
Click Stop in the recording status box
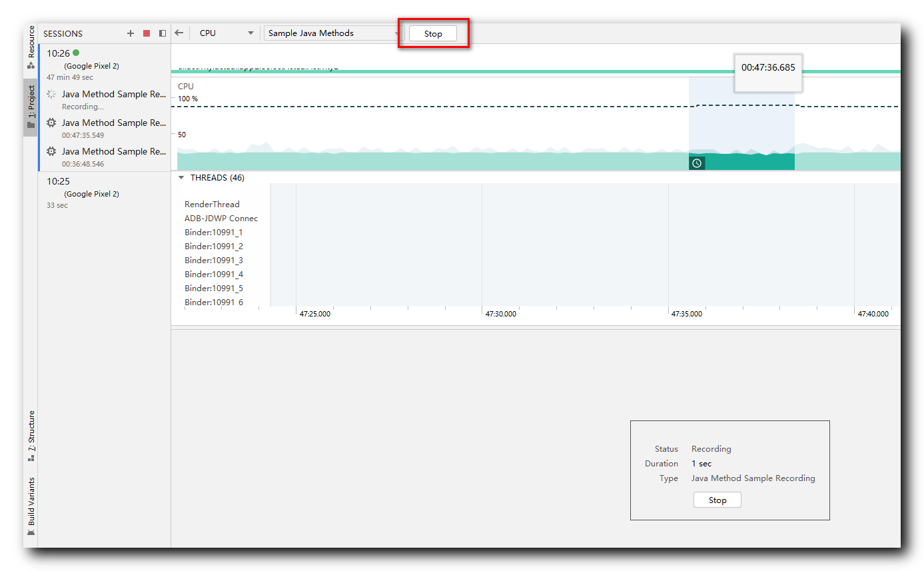(x=717, y=500)
